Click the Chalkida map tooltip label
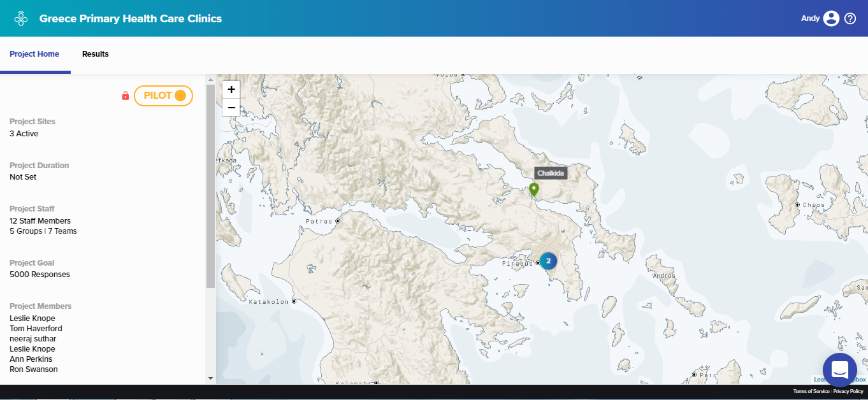Viewport: 868px width, 400px height. [551, 173]
